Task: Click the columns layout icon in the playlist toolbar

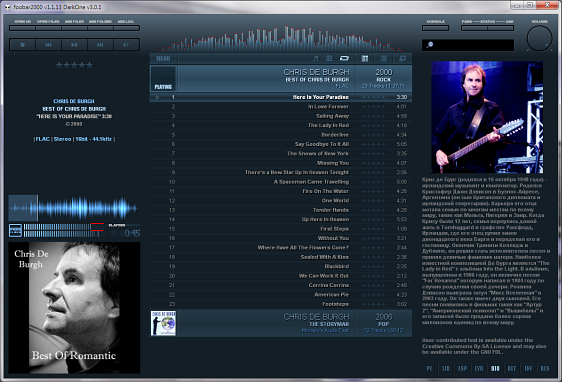Action: pyautogui.click(x=365, y=58)
